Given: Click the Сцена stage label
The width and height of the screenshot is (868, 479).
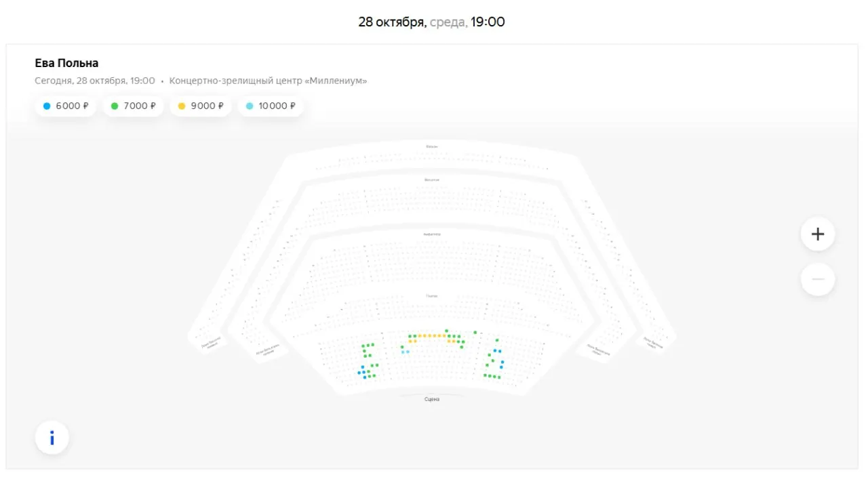Looking at the screenshot, I should 432,400.
